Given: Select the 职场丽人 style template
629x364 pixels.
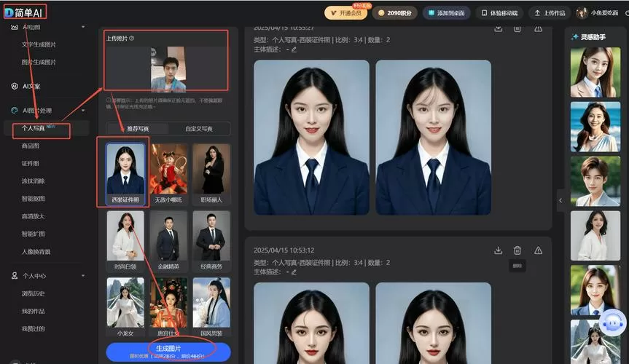Looking at the screenshot, I should point(211,173).
